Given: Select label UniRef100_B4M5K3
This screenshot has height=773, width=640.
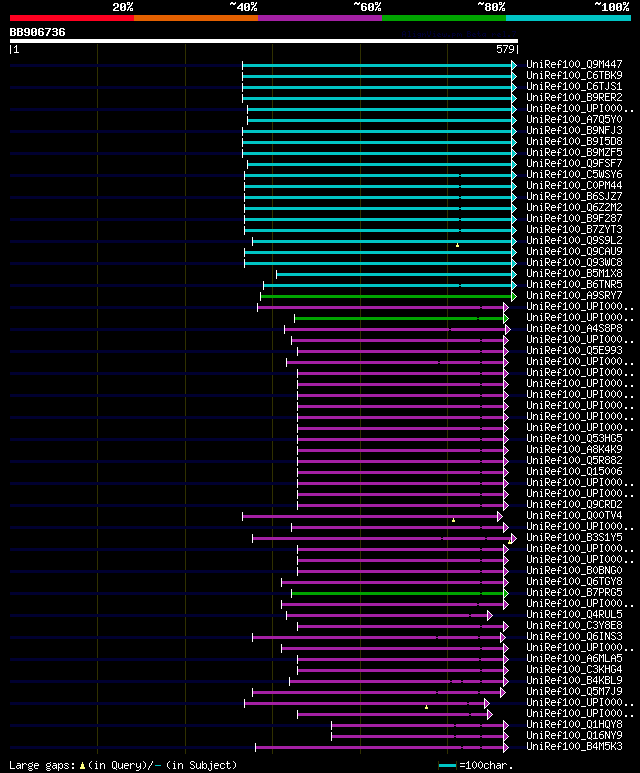Looking at the screenshot, I should coord(574,746).
